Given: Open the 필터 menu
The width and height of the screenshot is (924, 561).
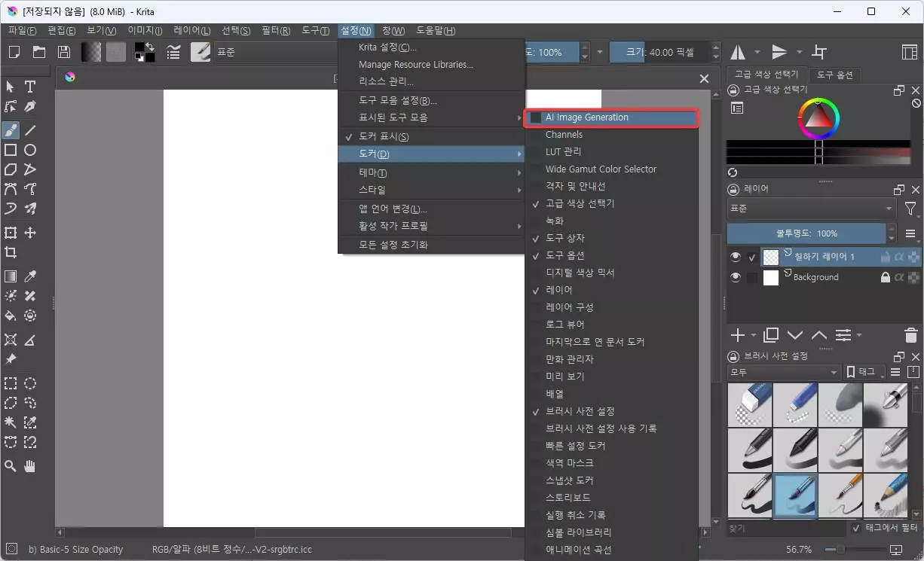Looking at the screenshot, I should coord(274,30).
